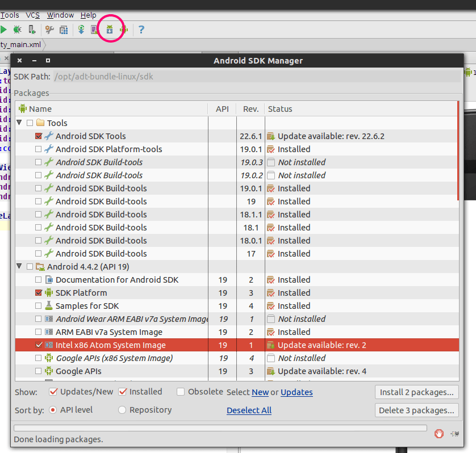The width and height of the screenshot is (476, 453).
Task: Click Build-tools 19.0.3 not-installed status icon
Action: (271, 162)
